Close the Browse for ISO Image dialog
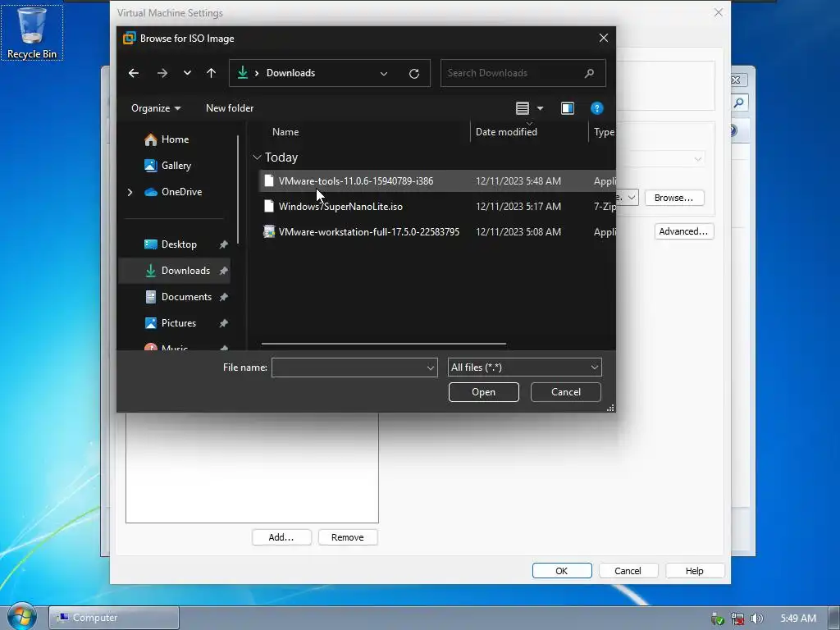840x630 pixels. pos(604,38)
